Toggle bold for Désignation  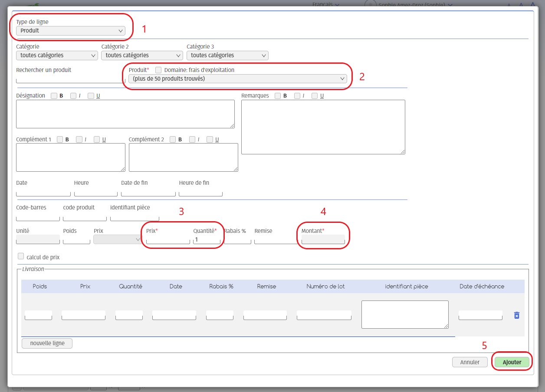(54, 96)
